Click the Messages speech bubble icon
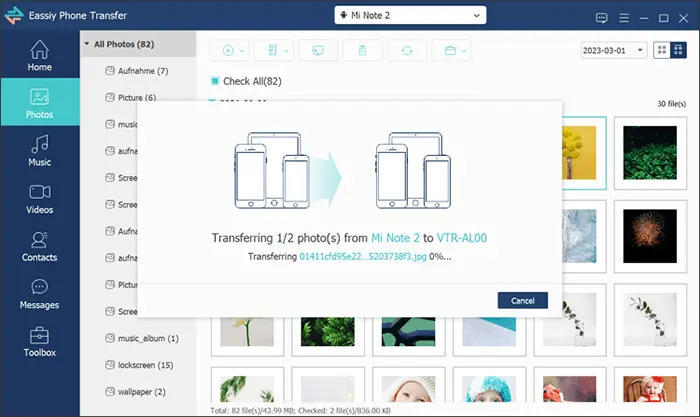The width and height of the screenshot is (700, 417). 40,287
